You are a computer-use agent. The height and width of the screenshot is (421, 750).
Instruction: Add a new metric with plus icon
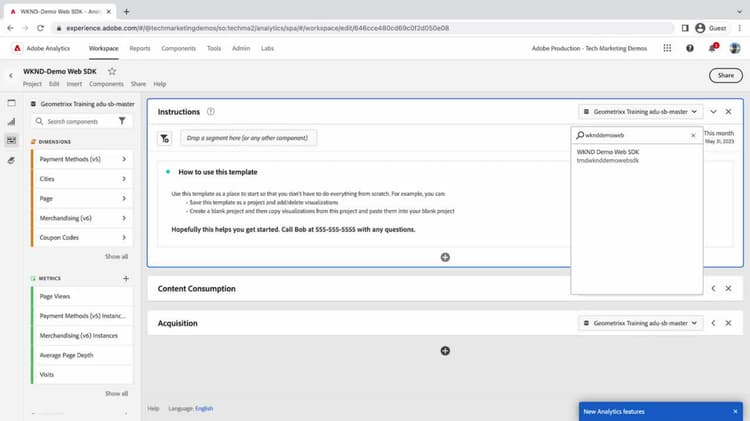click(x=126, y=278)
